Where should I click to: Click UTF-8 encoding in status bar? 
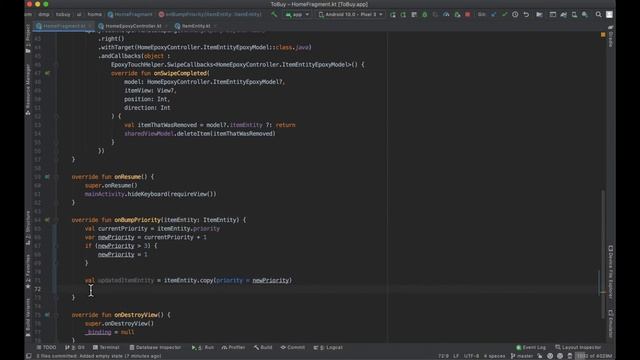tap(471, 356)
